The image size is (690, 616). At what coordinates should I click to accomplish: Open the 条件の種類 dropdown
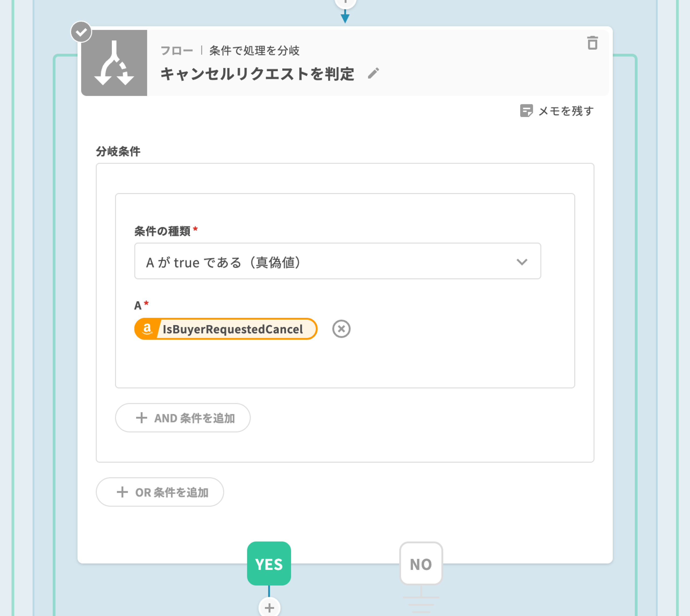point(337,261)
